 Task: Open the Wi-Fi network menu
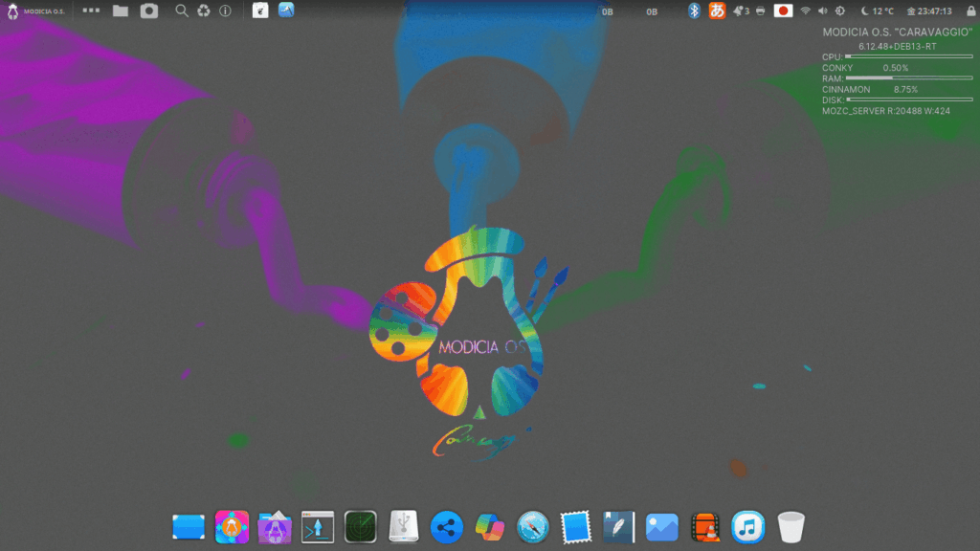click(x=806, y=11)
